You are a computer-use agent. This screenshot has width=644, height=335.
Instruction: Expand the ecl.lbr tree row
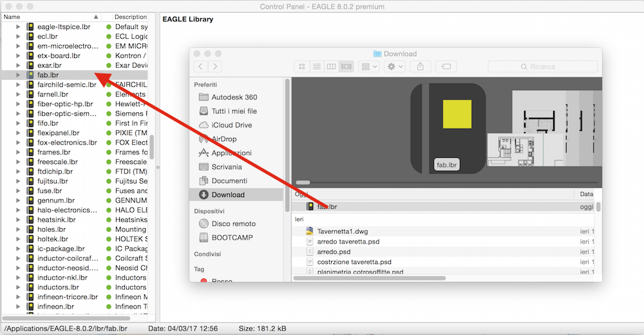(x=18, y=36)
